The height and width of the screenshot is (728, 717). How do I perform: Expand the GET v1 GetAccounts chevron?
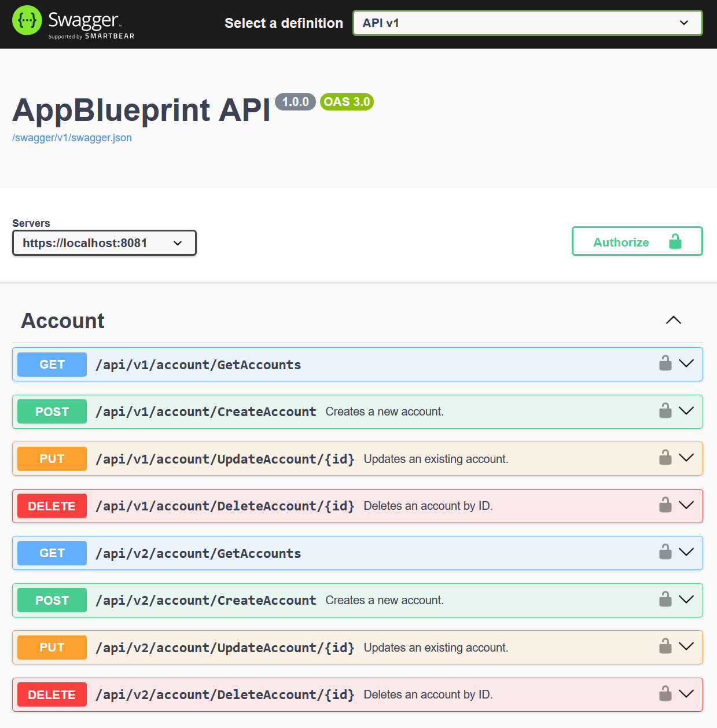point(686,363)
